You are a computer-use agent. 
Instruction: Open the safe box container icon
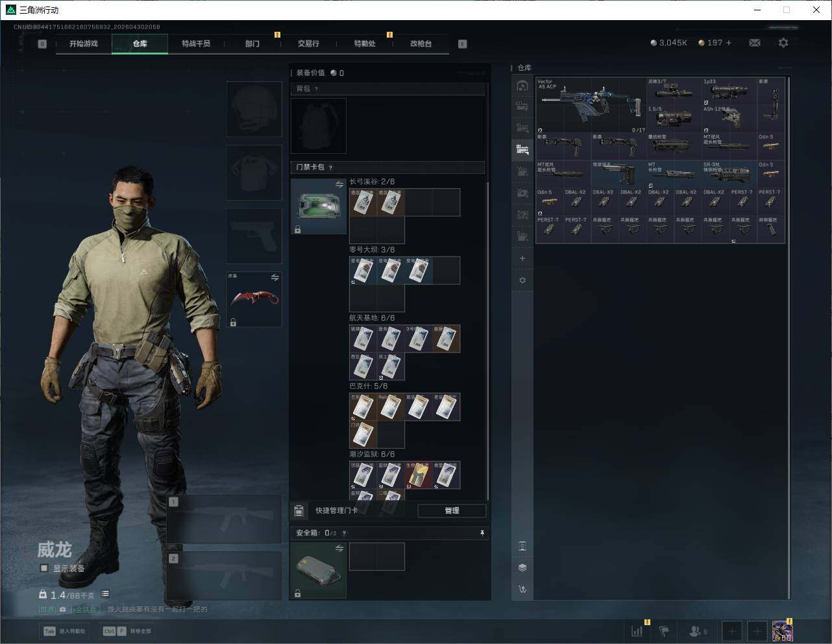(x=318, y=571)
